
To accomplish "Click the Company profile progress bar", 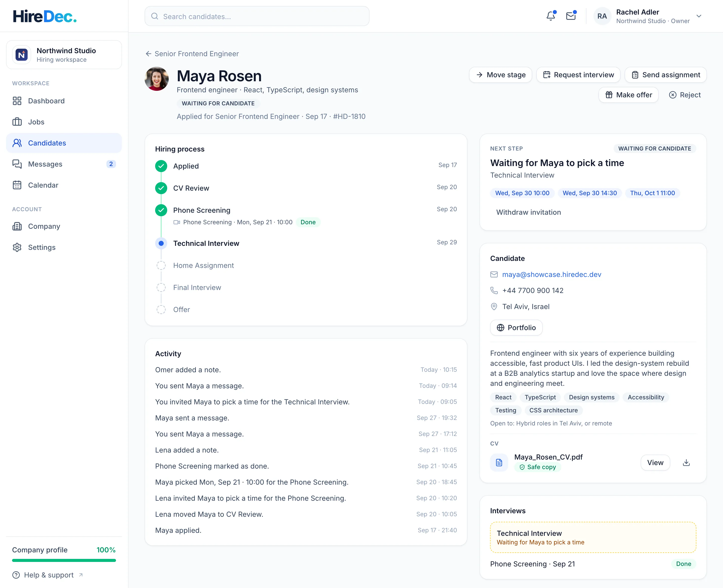I will coord(64,561).
